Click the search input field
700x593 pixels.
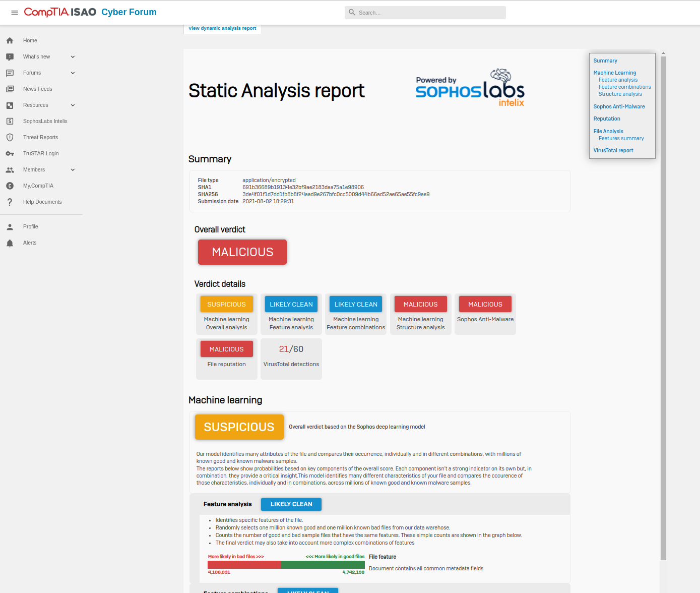[425, 13]
